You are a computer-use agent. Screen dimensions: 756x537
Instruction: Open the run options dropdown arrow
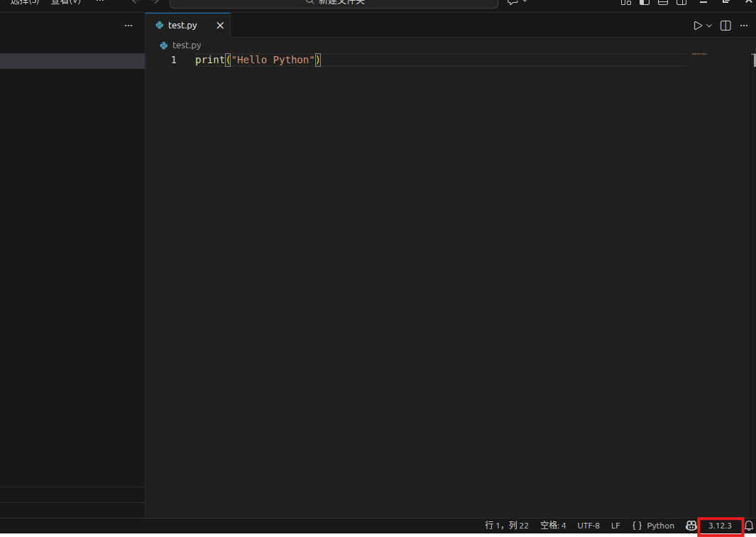[x=709, y=26]
